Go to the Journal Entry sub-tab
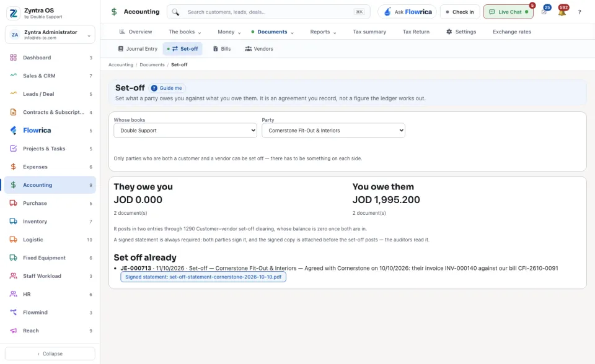595x364 pixels. point(138,48)
